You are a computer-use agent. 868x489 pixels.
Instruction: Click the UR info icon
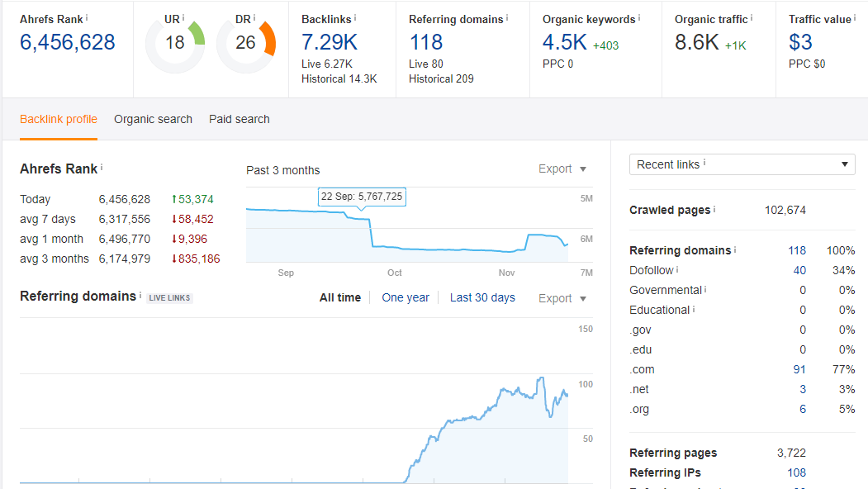183,17
